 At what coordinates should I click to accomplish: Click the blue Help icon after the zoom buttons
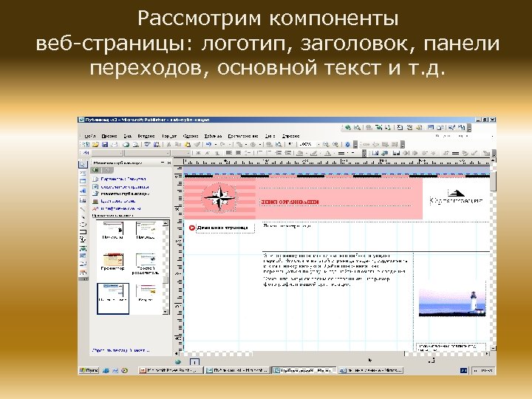(347, 145)
